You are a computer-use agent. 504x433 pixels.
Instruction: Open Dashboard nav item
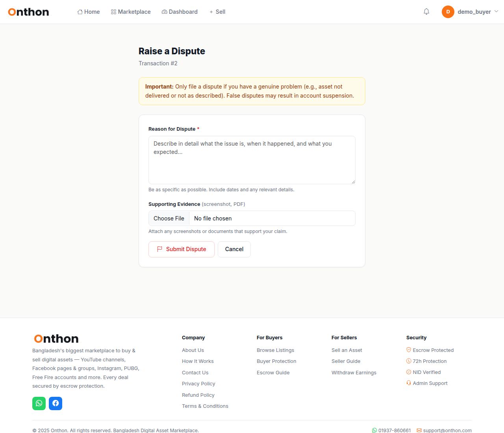point(180,12)
